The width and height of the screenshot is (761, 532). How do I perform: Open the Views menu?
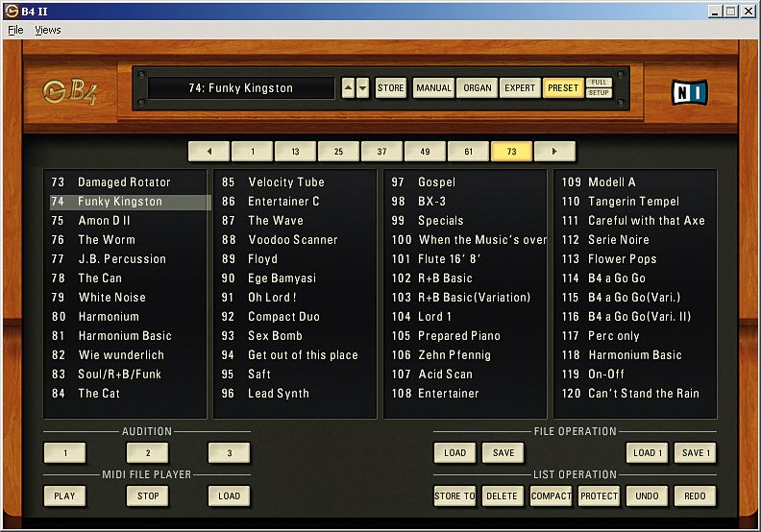[x=48, y=30]
